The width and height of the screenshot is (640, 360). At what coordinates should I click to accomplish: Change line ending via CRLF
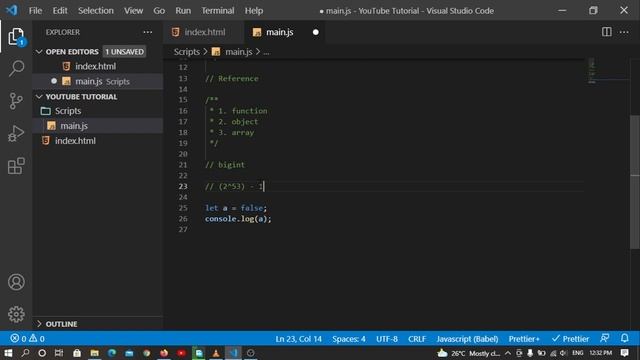(x=417, y=339)
